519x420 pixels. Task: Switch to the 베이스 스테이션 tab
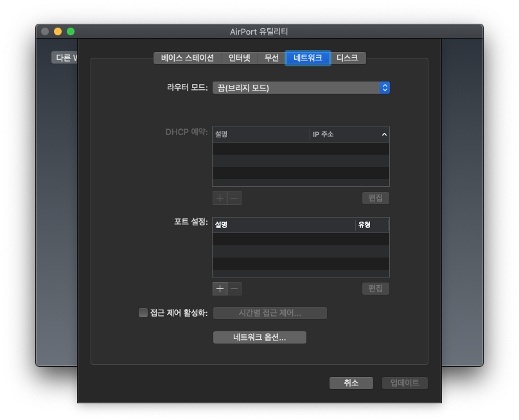tap(188, 58)
